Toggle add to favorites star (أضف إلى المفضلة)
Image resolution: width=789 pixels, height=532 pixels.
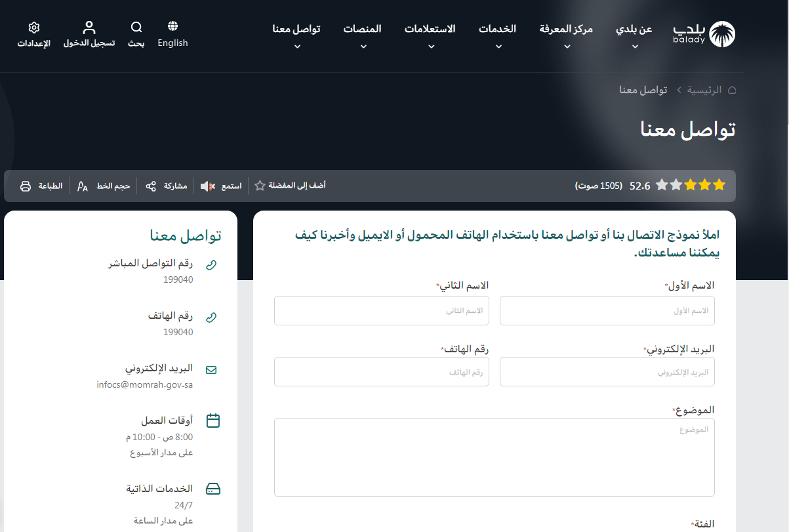(x=260, y=186)
